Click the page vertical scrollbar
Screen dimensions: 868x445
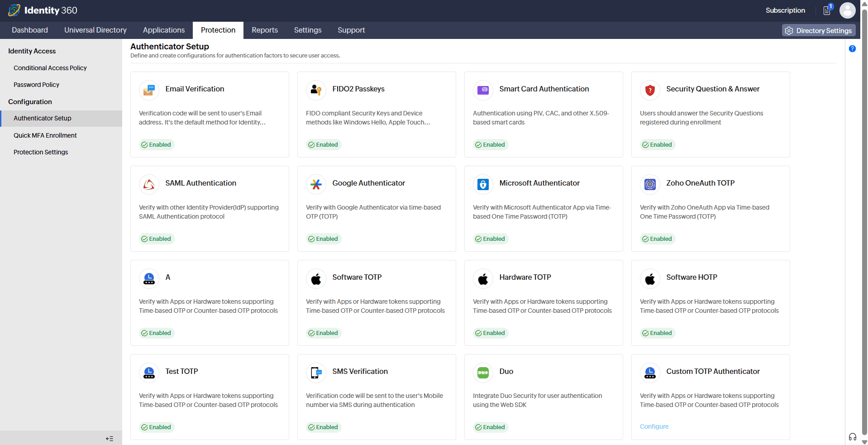[864, 222]
